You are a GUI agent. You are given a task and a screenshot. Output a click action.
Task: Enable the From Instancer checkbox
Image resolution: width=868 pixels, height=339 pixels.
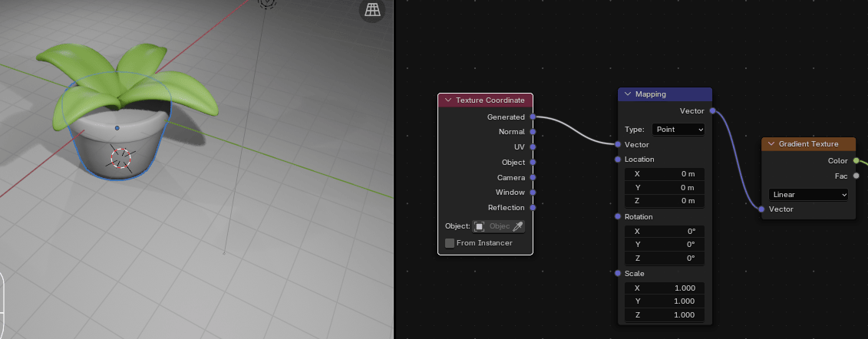(450, 243)
